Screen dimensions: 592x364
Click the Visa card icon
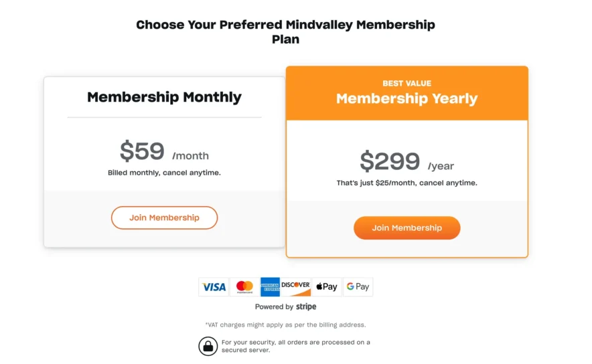214,287
